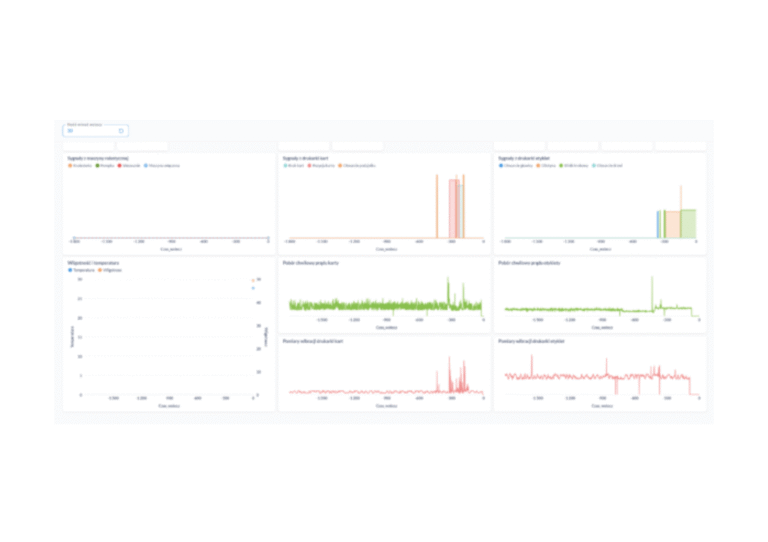Toggle the blue Temperatura legend entry

70,270
